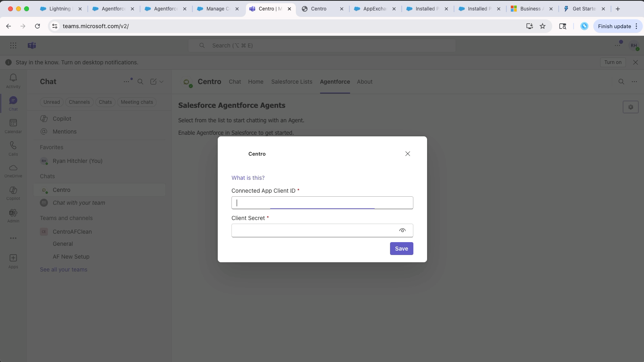The height and width of the screenshot is (362, 644).
Task: Open a new Chrome tab
Action: 618,9
